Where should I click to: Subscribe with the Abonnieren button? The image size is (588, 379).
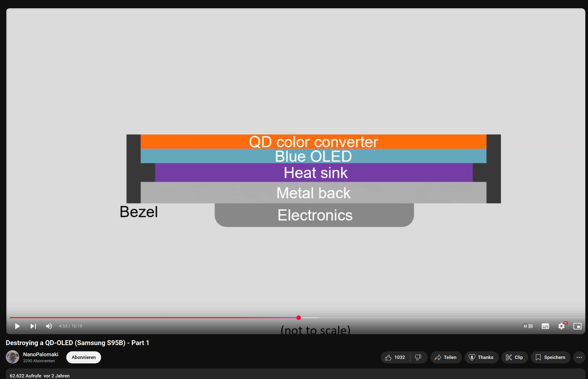83,357
